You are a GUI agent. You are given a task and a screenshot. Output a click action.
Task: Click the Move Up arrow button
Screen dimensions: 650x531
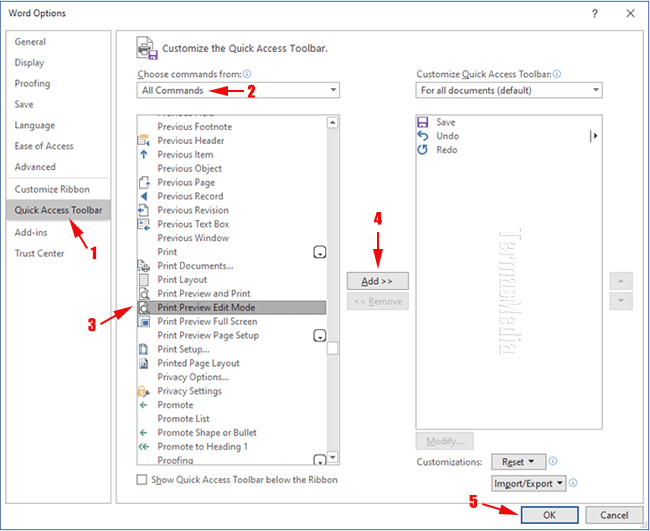pyautogui.click(x=621, y=281)
